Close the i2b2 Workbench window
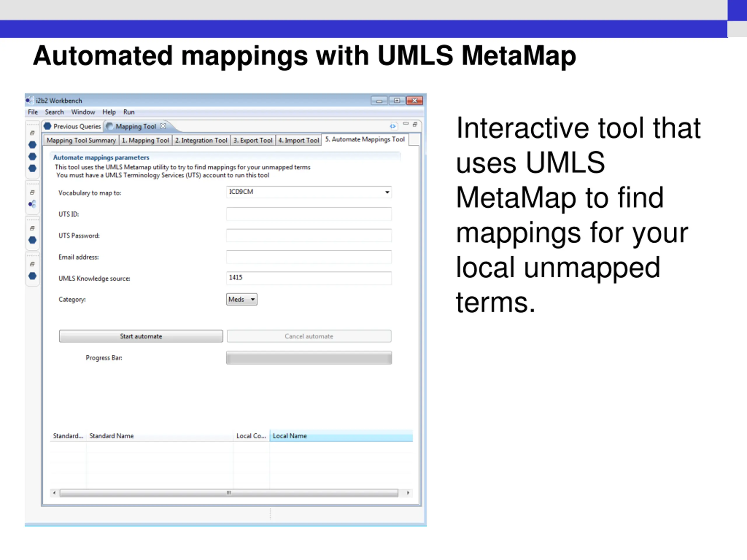The height and width of the screenshot is (560, 747). coord(415,101)
